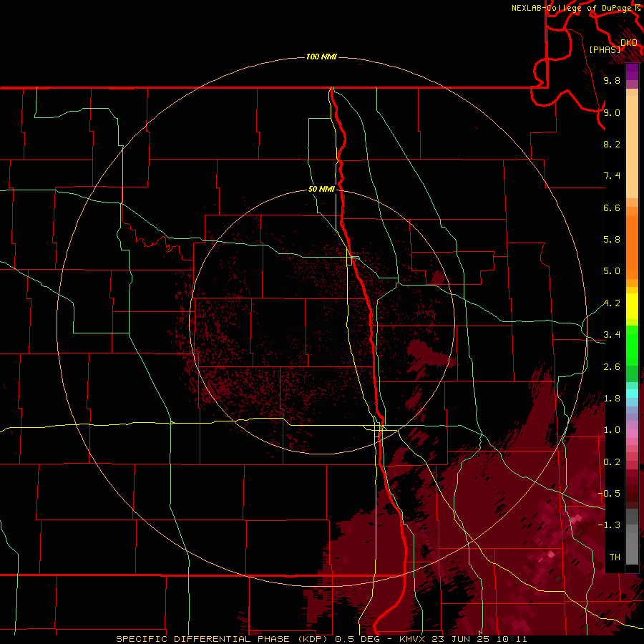Click the [PHAS] units label
The image size is (644, 644).
pyautogui.click(x=605, y=49)
